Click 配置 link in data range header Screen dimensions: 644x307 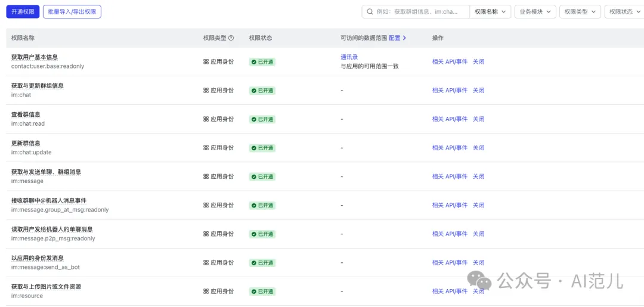point(394,38)
